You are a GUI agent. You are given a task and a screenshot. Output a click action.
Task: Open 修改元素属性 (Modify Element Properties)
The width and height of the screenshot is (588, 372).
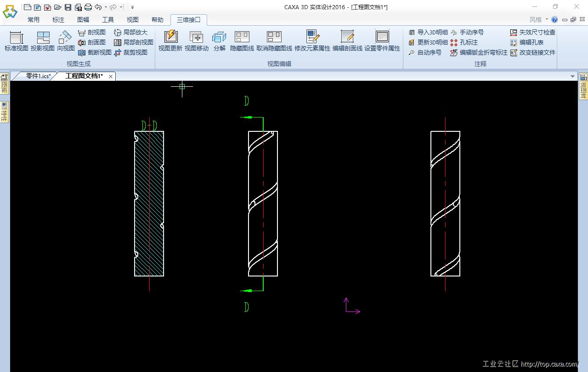pos(312,41)
